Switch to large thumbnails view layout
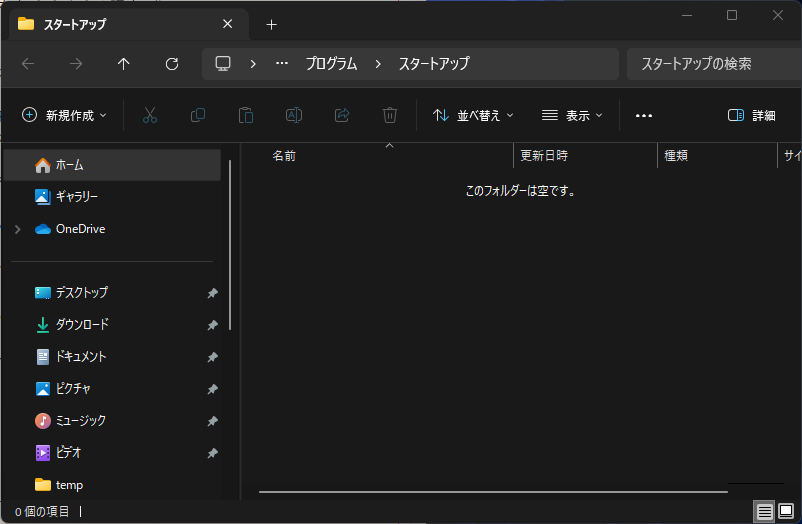The image size is (802, 524). [x=786, y=511]
